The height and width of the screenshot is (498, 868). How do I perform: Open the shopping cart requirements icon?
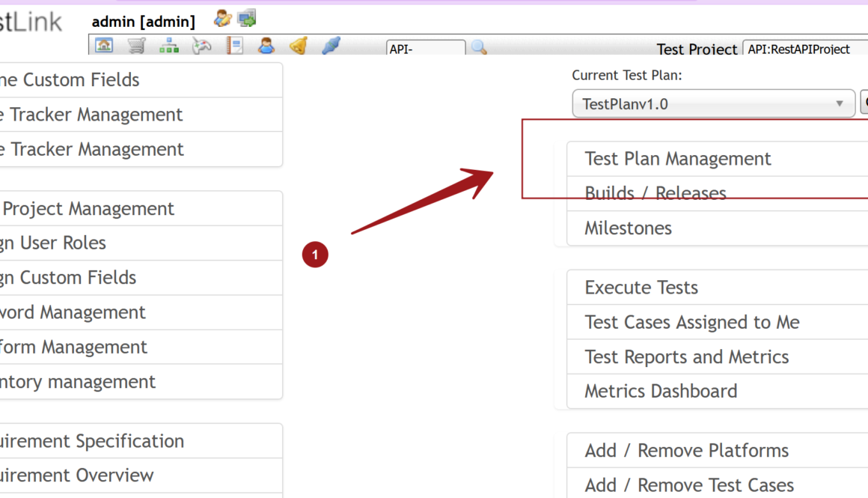136,46
